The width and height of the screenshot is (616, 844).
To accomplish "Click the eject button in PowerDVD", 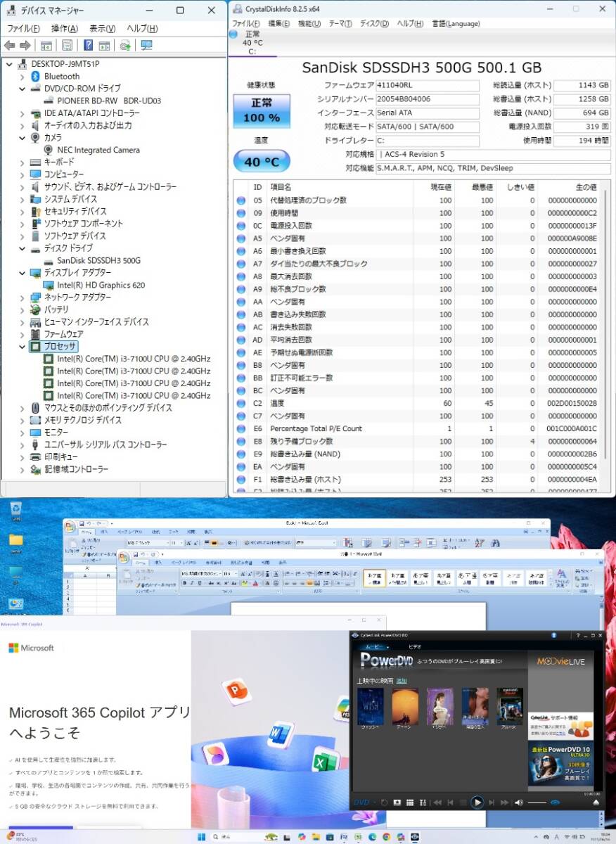I will coord(596,803).
